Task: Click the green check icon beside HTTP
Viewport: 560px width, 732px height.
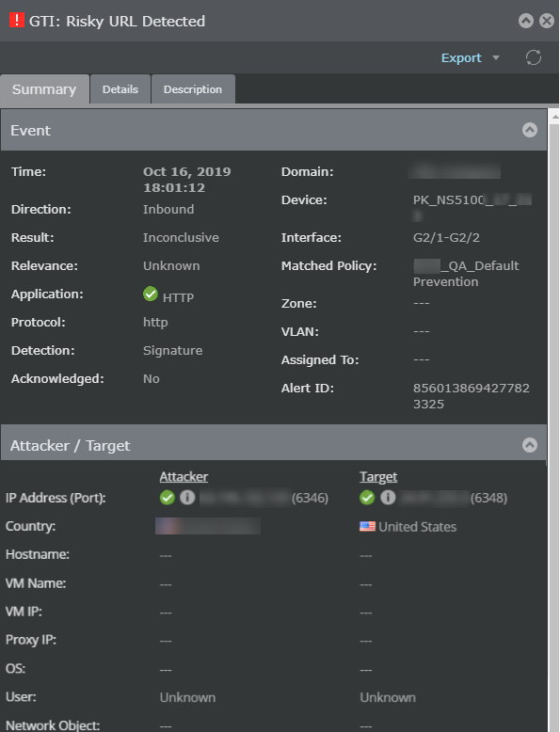Action: 151,294
